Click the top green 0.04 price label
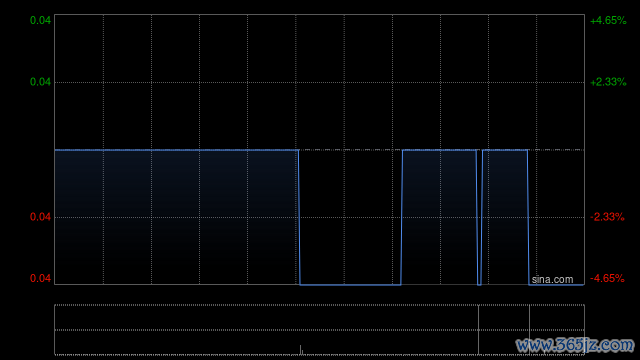Screen dimensions: 640x360 40,20
